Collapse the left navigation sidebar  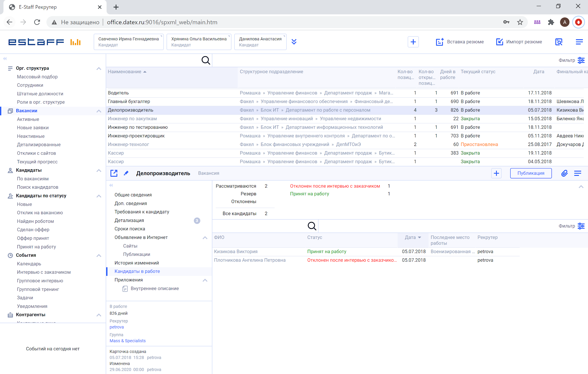5,58
